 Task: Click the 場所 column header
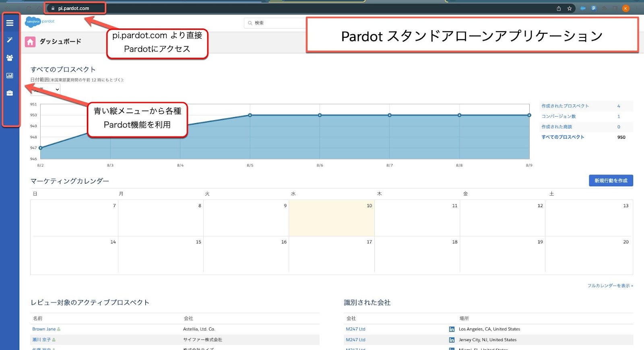[464, 318]
